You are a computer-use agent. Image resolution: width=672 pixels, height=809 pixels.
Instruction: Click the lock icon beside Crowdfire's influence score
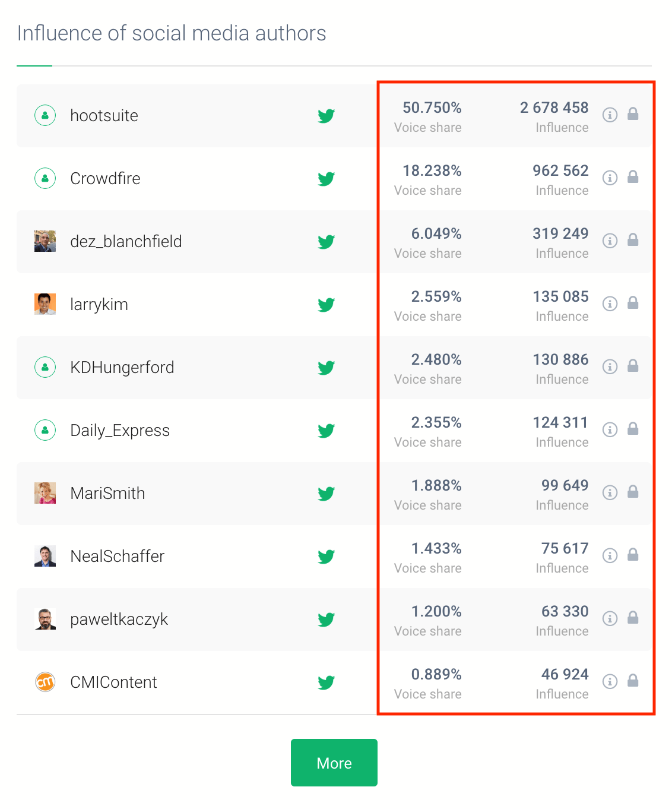coord(633,177)
